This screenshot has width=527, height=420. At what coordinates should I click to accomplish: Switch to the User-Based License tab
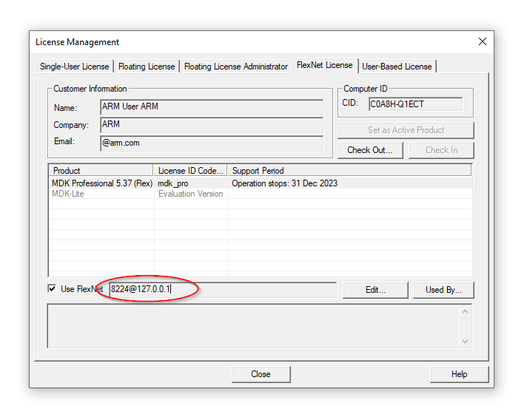click(397, 67)
